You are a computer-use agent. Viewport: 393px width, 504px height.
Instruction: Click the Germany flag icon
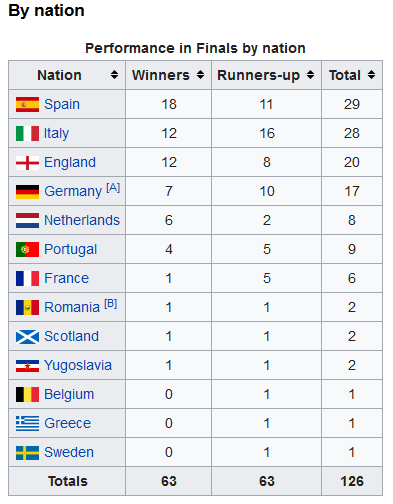click(27, 192)
